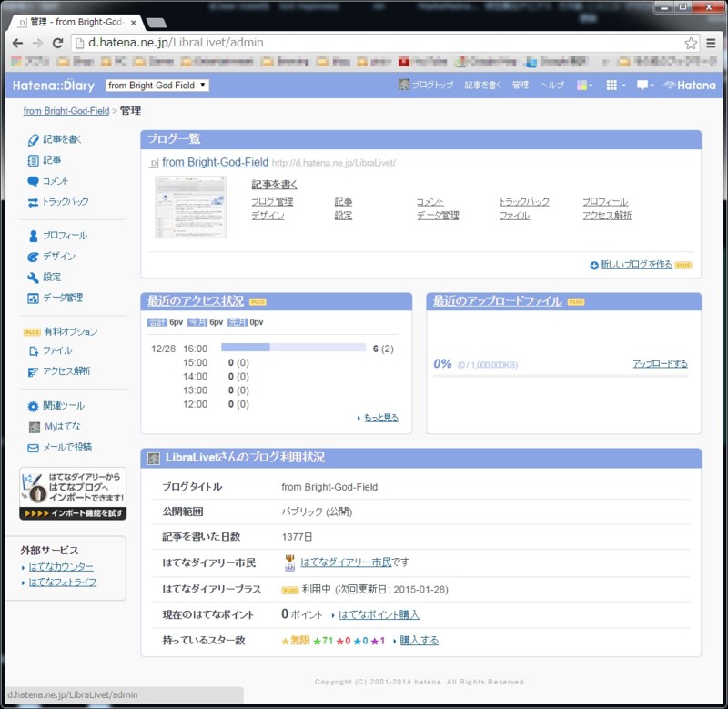Click 管理 in the header navigation
Image resolution: width=728 pixels, height=709 pixels.
pyautogui.click(x=521, y=85)
